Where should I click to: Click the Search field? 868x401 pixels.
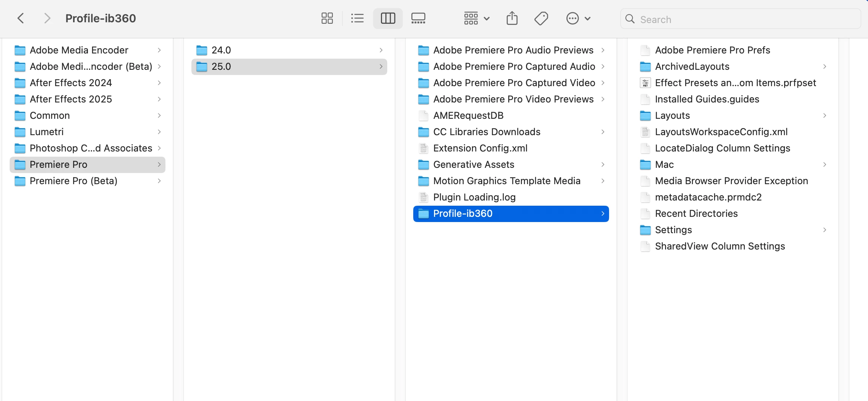pyautogui.click(x=746, y=19)
